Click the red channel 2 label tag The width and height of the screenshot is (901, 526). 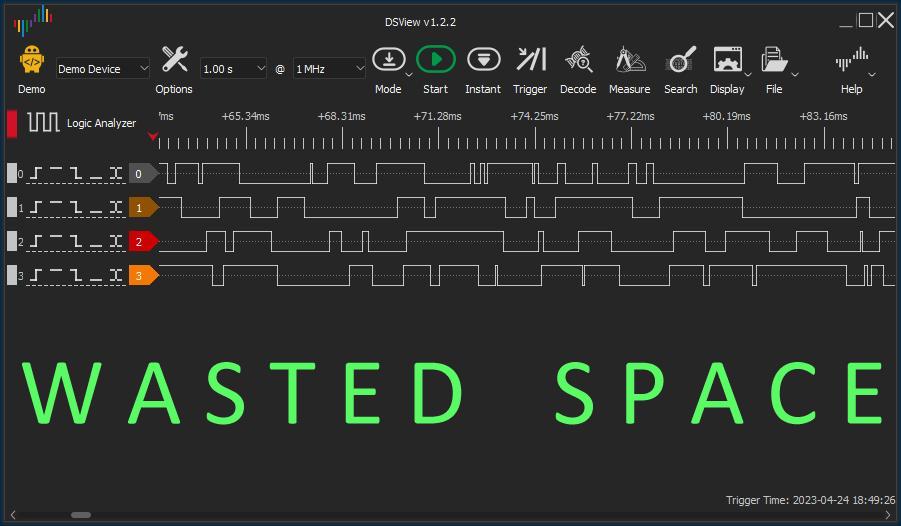(143, 241)
